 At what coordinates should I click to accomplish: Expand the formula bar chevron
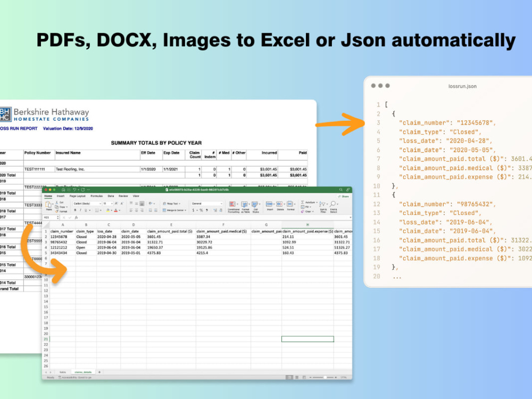pos(351,217)
